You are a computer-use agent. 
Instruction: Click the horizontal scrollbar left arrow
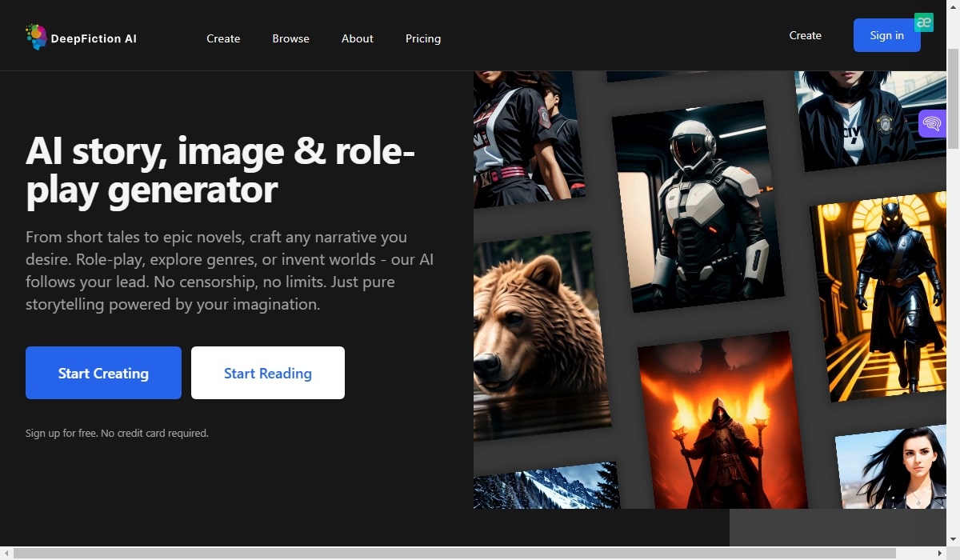(6, 553)
